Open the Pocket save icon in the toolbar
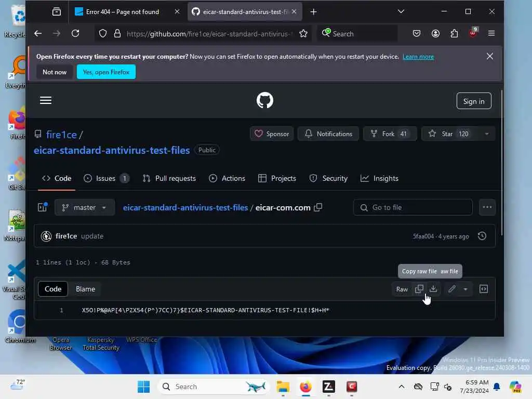Viewport: 532px width, 399px height. pyautogui.click(x=417, y=33)
